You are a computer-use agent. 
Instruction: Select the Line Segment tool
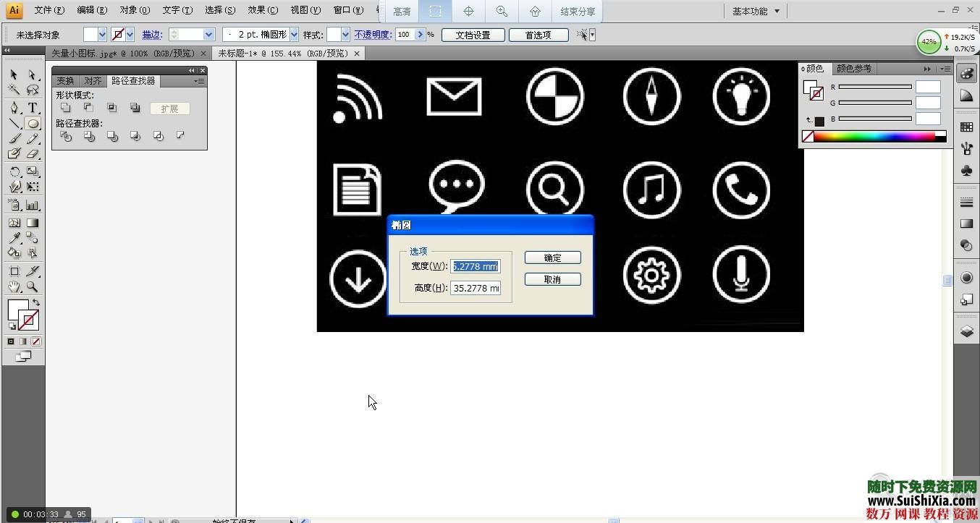click(14, 124)
